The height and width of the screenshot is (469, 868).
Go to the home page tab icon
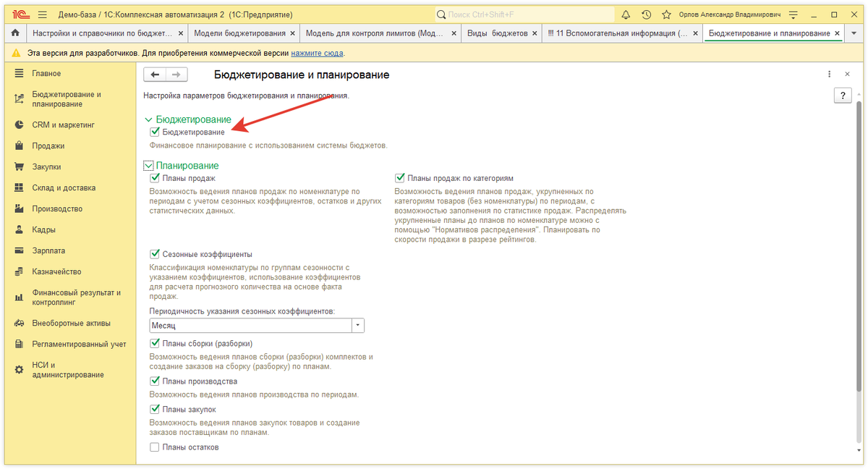(x=15, y=33)
